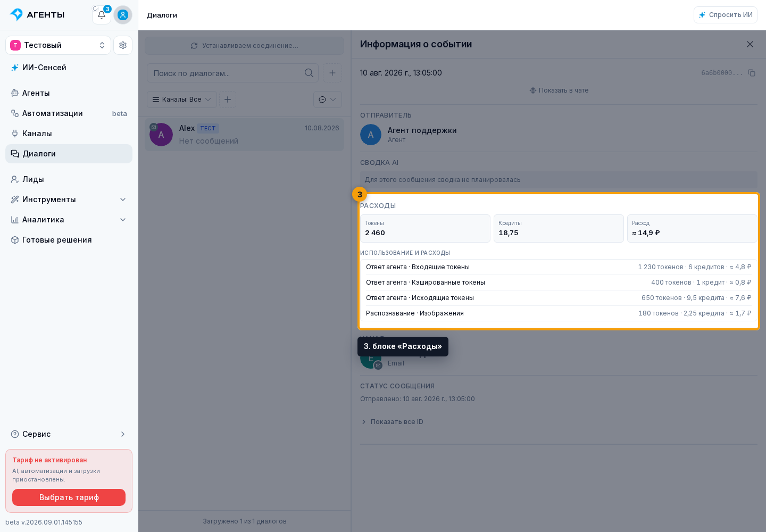Expand the Инструменты menu

pos(69,199)
